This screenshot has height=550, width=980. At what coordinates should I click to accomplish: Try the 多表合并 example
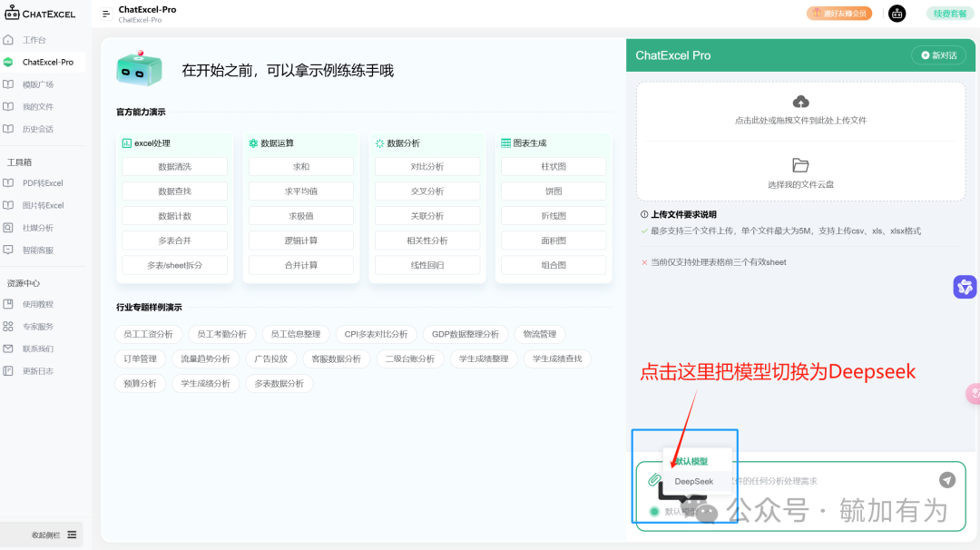point(175,241)
